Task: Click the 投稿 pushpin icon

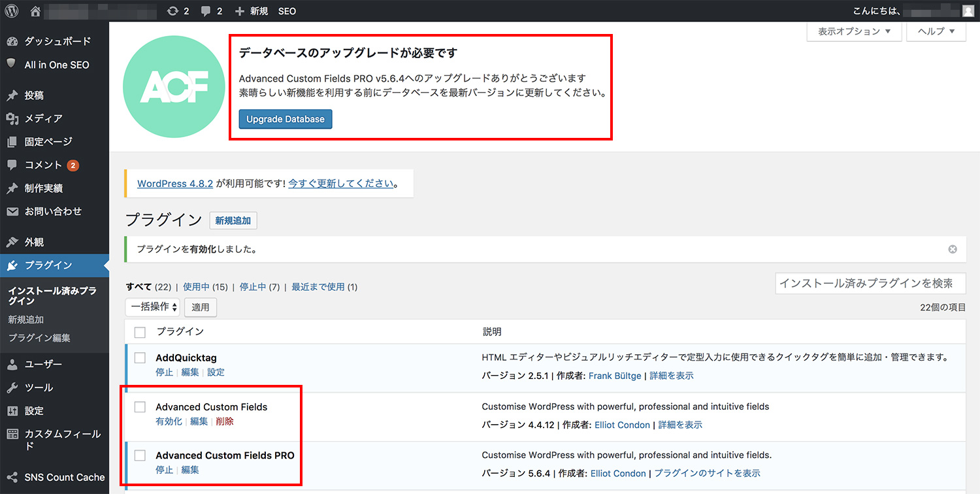Action: pos(12,95)
